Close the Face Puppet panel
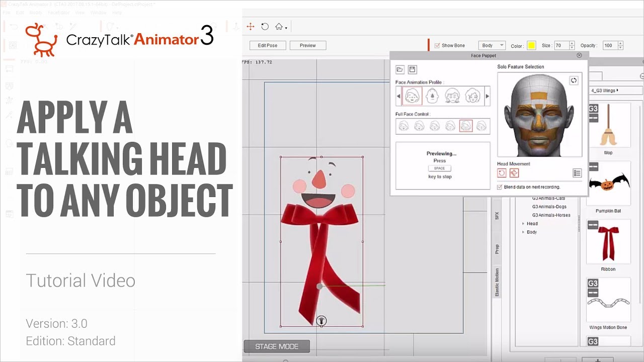The width and height of the screenshot is (644, 362). [x=579, y=55]
